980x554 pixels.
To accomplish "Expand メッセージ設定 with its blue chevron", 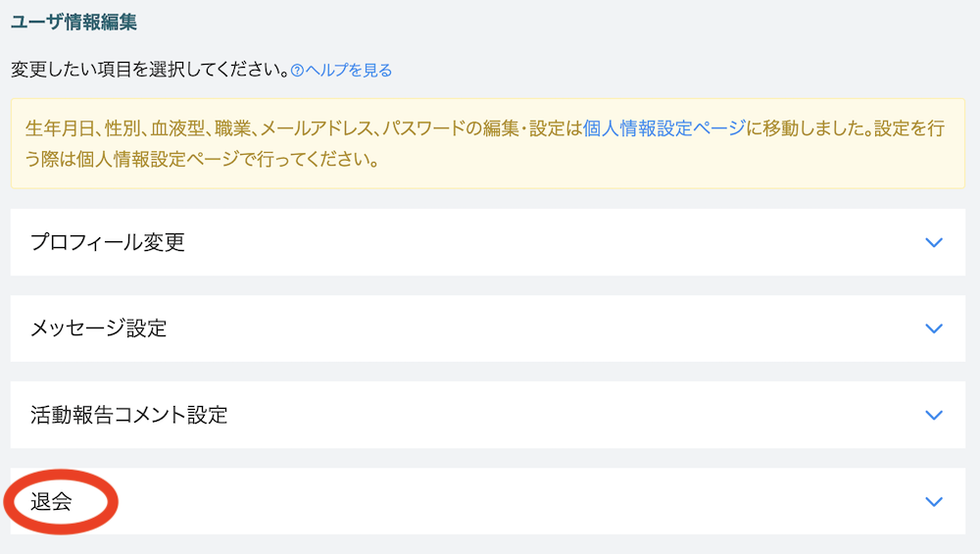I will pyautogui.click(x=934, y=328).
